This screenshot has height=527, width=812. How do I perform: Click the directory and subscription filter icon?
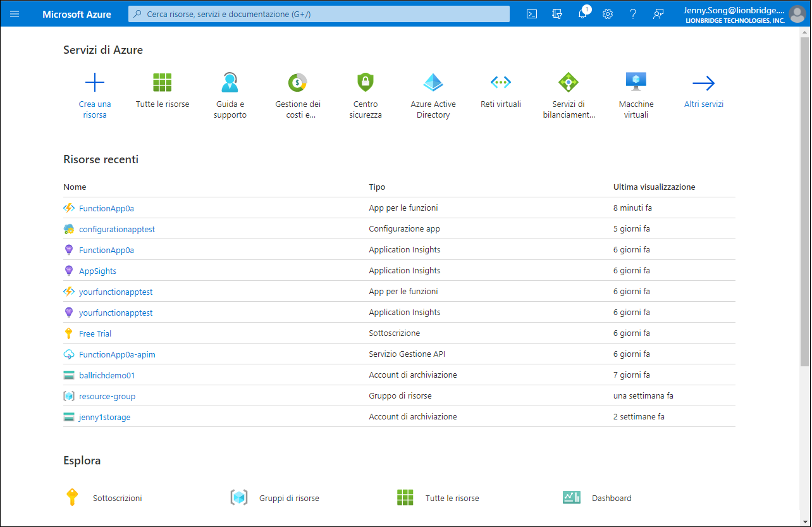tap(557, 13)
